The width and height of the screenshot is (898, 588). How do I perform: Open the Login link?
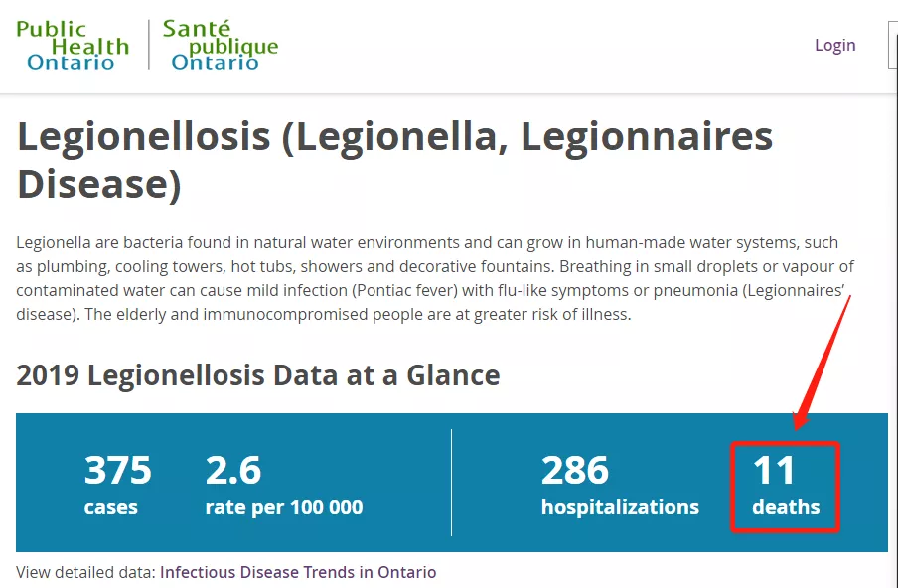[x=835, y=46]
